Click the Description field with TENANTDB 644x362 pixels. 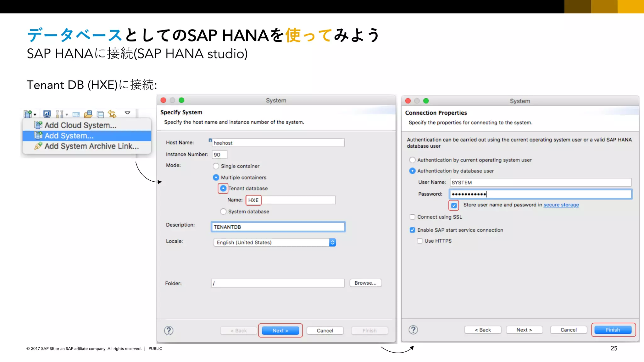point(278,227)
